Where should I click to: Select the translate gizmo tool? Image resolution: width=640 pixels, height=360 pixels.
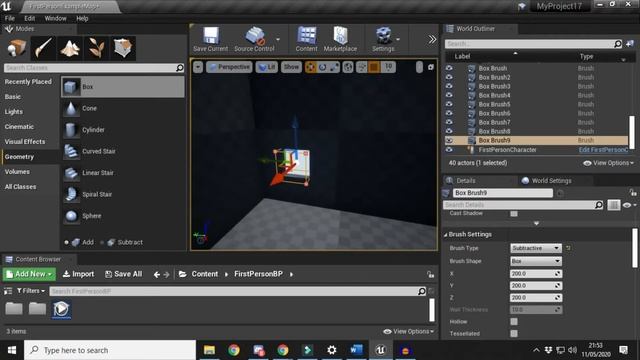tap(311, 67)
